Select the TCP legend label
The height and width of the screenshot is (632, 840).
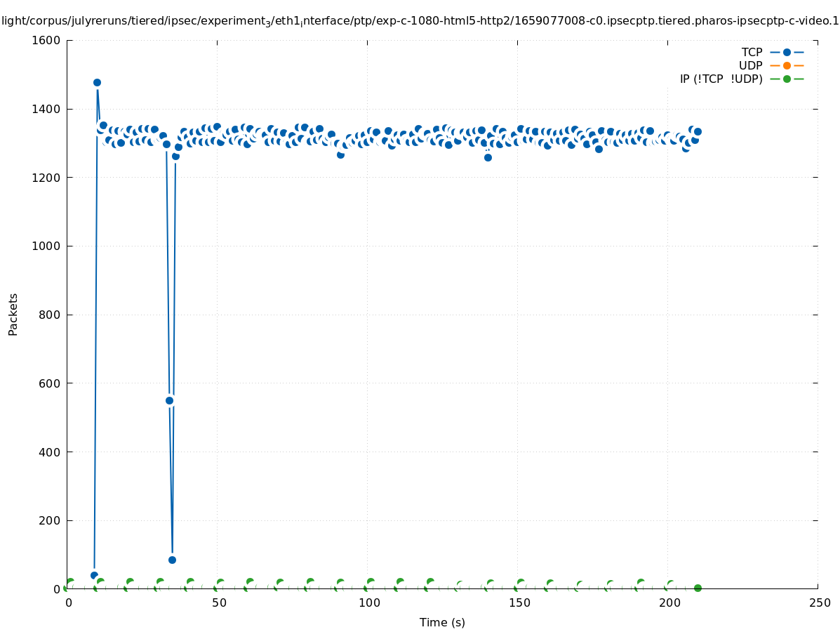752,52
